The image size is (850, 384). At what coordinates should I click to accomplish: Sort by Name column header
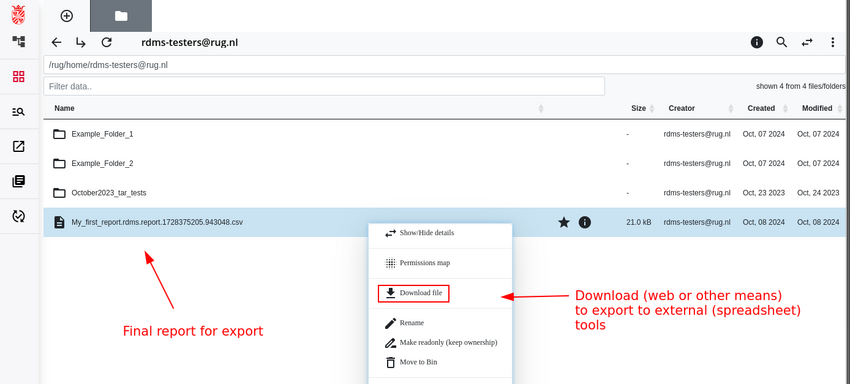65,108
